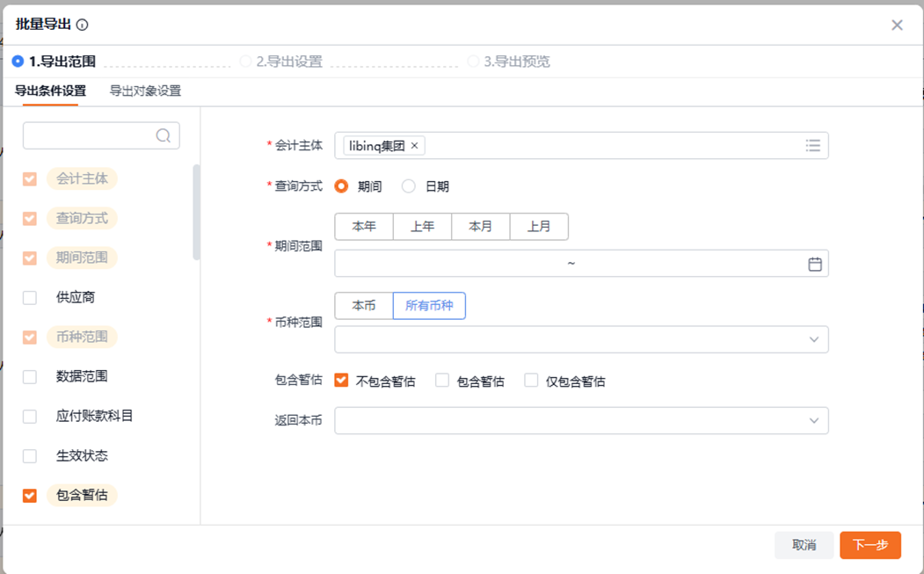This screenshot has height=574, width=924.
Task: Click the 数据范围 label in the list
Action: pyautogui.click(x=82, y=376)
